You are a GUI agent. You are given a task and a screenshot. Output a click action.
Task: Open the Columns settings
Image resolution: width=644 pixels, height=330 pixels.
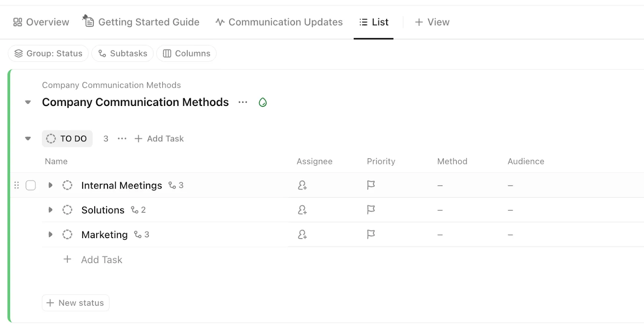pyautogui.click(x=186, y=53)
